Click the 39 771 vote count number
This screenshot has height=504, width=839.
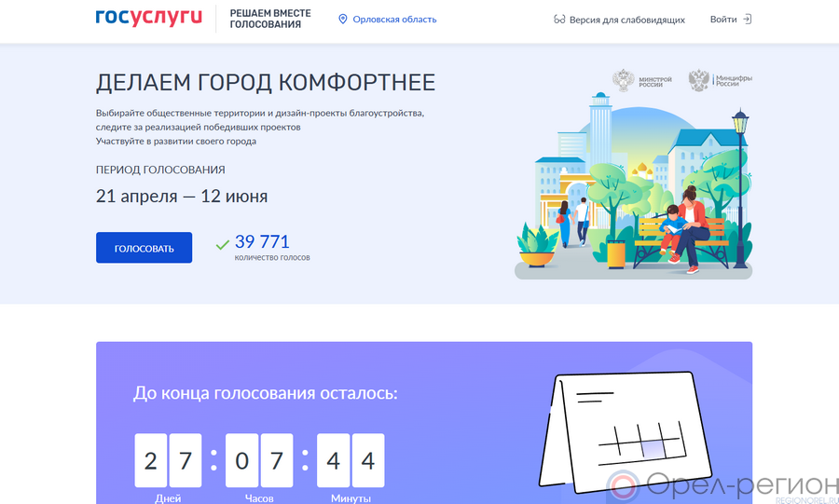262,242
